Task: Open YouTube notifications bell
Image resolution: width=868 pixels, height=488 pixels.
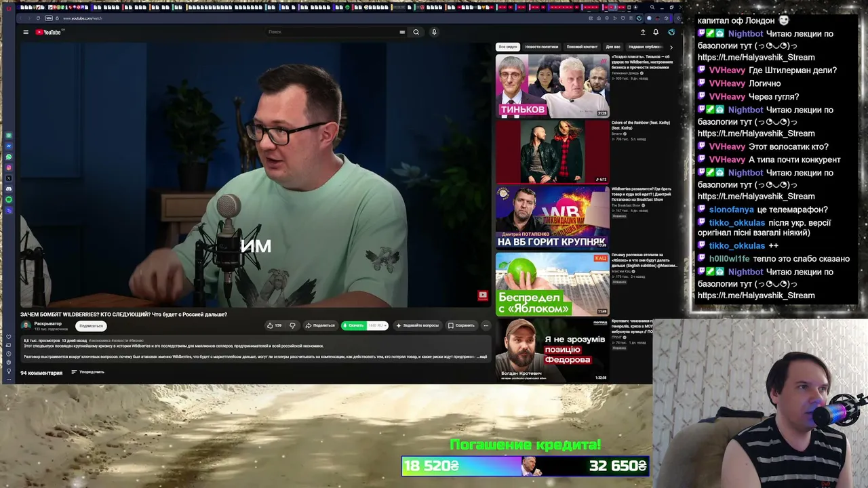Action: 656,32
